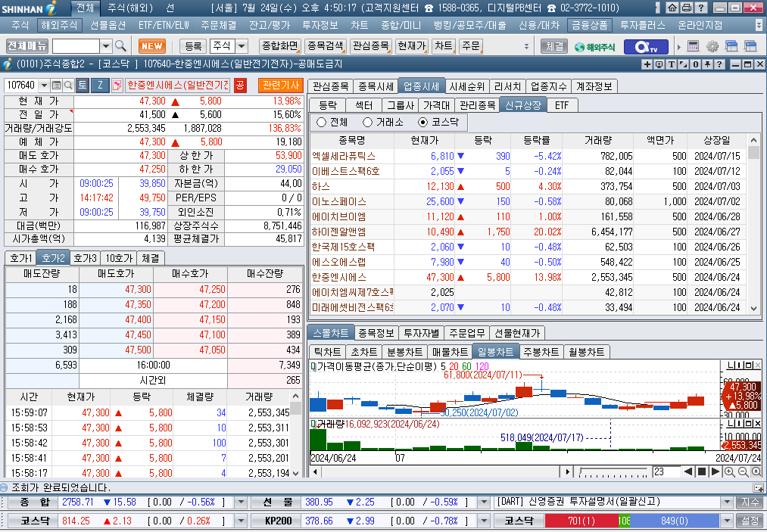Click the 토 icon button
The image size is (767, 532).
pos(83,85)
